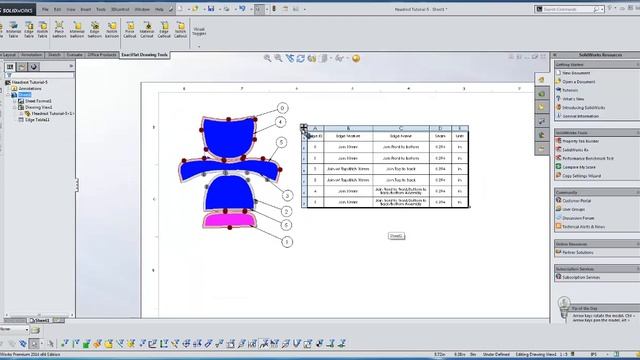Switch to the Office Products tab
Image resolution: width=640 pixels, height=360 pixels.
tap(102, 55)
